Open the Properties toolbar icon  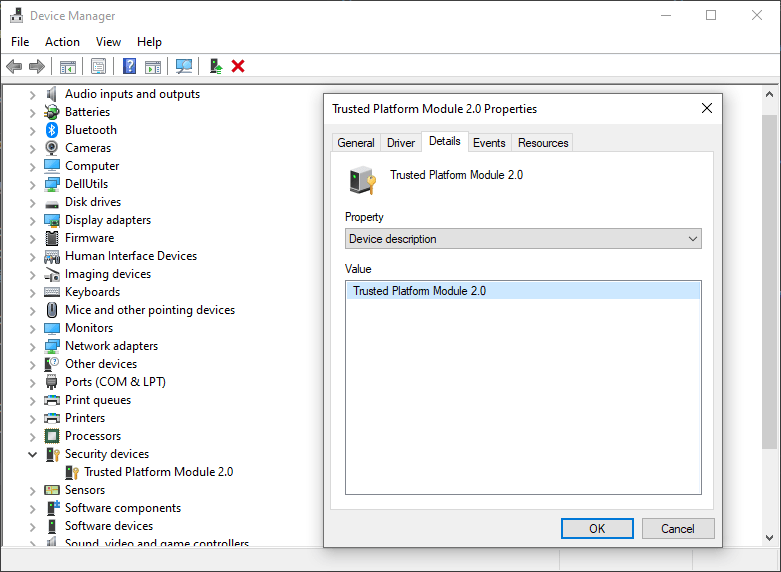(99, 66)
